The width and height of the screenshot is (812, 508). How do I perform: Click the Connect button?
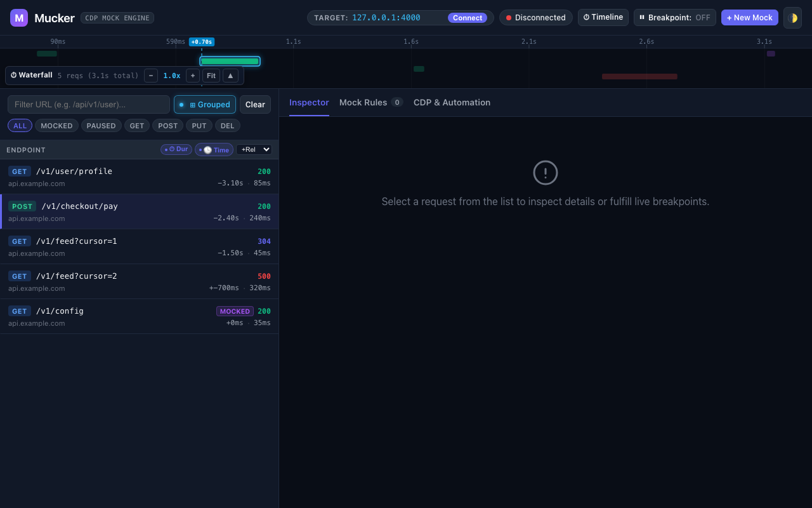tap(468, 18)
